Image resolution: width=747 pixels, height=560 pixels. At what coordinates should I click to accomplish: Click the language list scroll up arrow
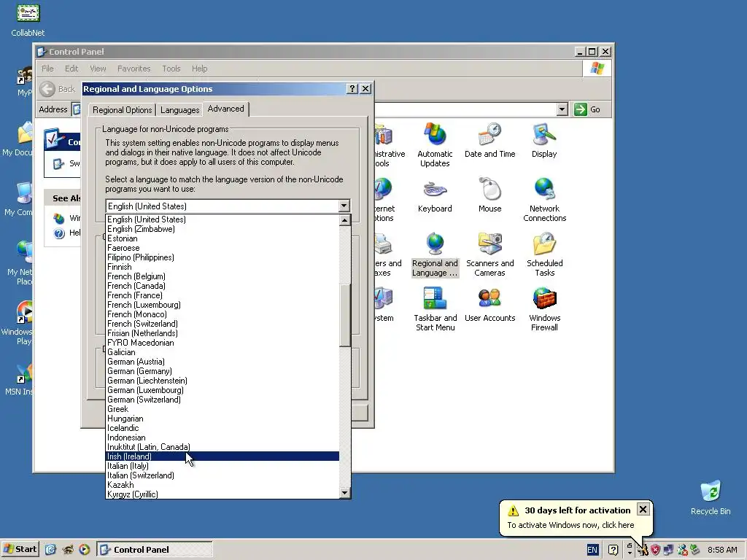pos(345,220)
